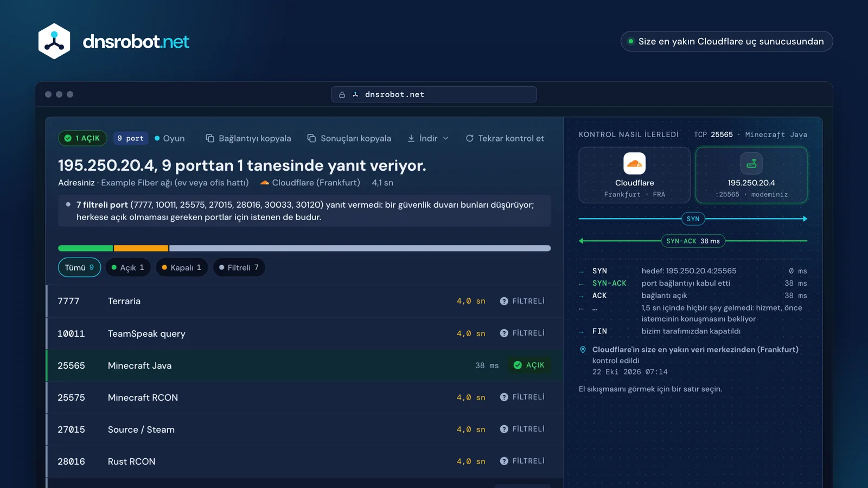The width and height of the screenshot is (868, 488).
Task: Click the Oyun category label
Action: click(x=170, y=138)
